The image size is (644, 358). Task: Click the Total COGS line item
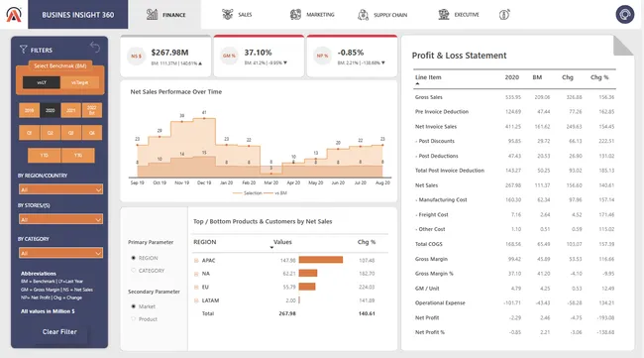point(428,244)
